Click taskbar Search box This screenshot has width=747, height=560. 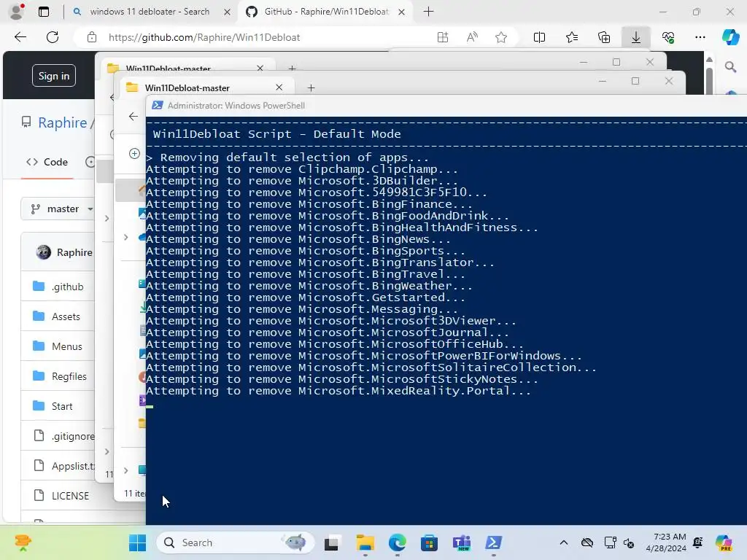pos(235,542)
